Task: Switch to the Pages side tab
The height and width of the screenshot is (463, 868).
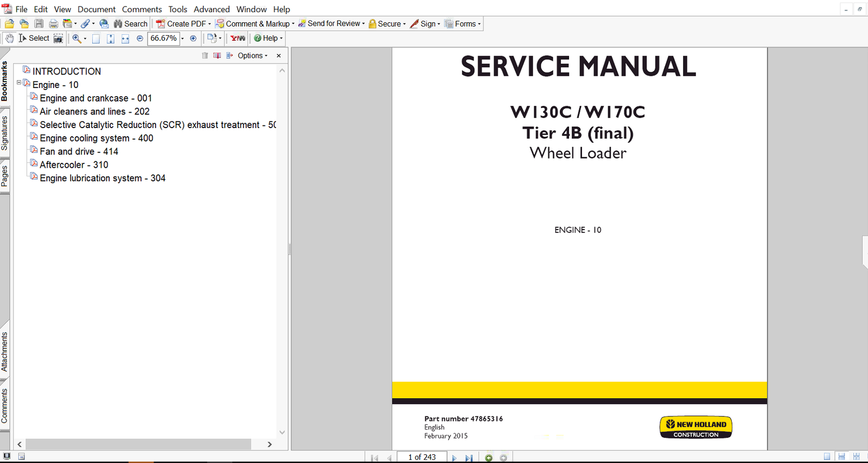Action: [x=5, y=176]
